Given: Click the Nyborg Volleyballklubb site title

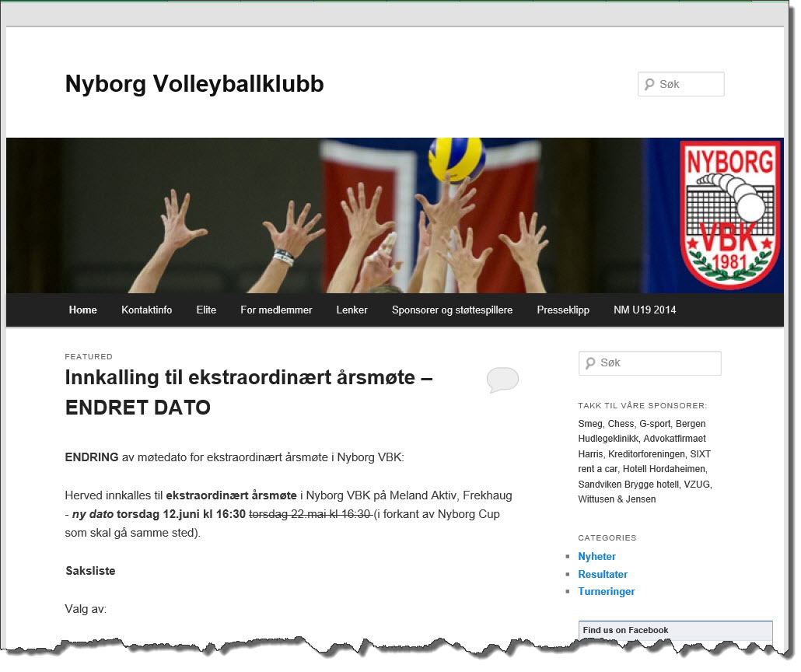Looking at the screenshot, I should (x=194, y=84).
